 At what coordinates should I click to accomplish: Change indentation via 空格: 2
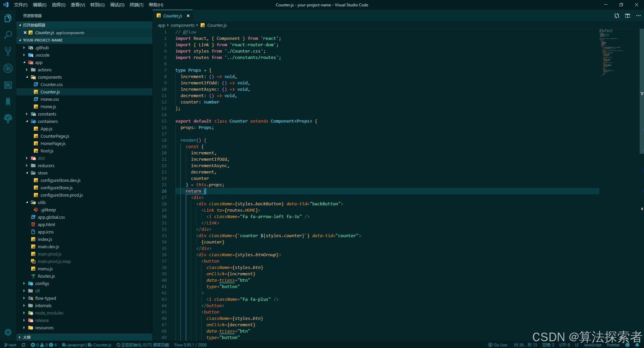[548, 345]
